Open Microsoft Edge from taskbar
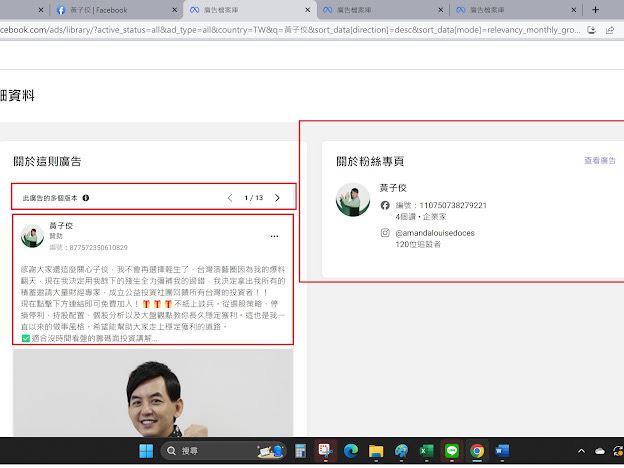Screen dimensions: 624x468 click(x=351, y=451)
